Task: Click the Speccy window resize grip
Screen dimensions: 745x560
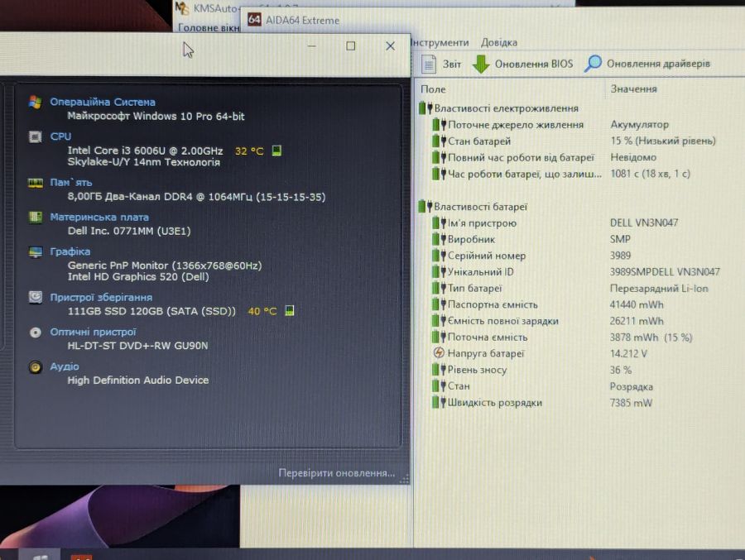Action: pos(404,479)
